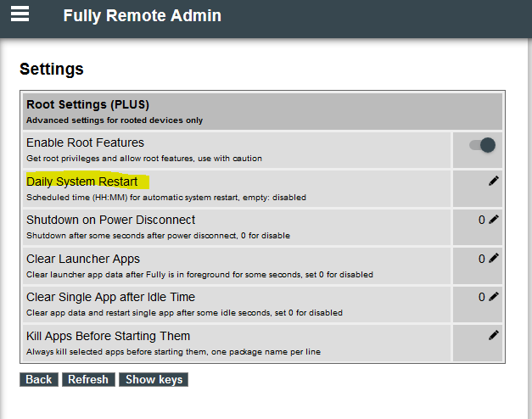This screenshot has height=419, width=532.
Task: Click the Fully Remote Admin title
Action: tap(143, 15)
